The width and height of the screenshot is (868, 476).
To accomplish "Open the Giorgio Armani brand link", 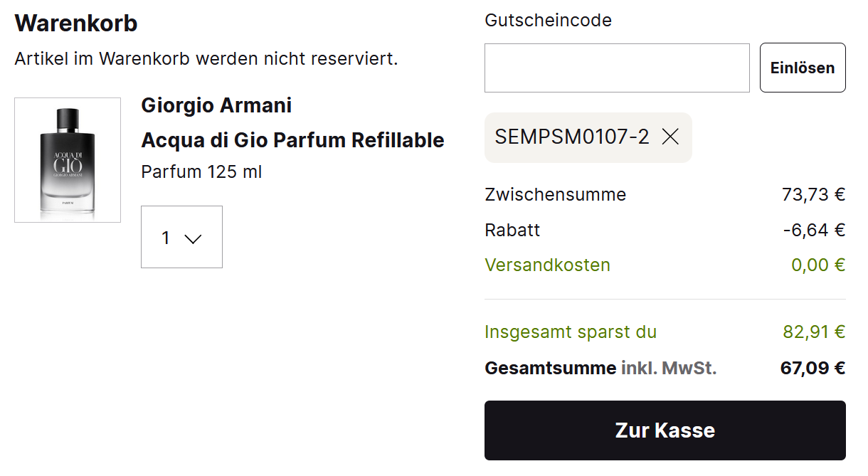I will click(x=216, y=105).
